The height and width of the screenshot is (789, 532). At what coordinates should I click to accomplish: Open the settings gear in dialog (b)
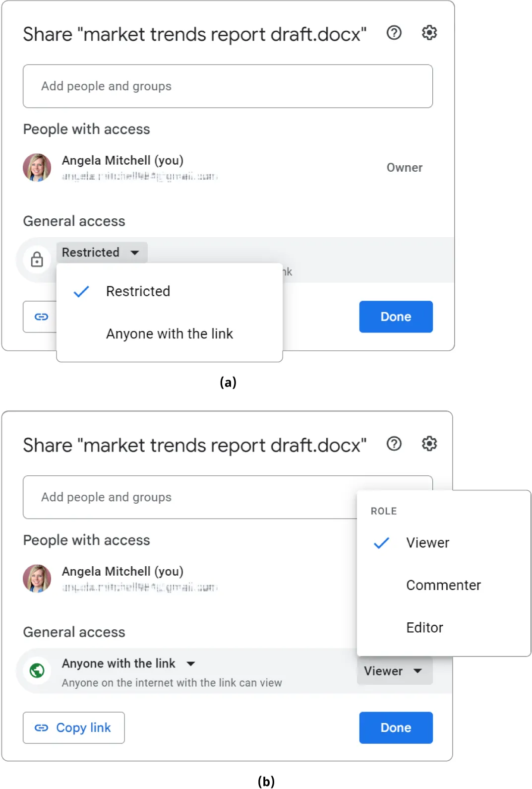(x=429, y=444)
